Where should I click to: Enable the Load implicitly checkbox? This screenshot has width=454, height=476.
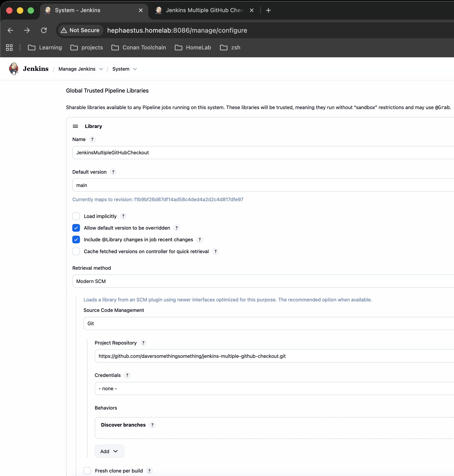click(x=76, y=216)
